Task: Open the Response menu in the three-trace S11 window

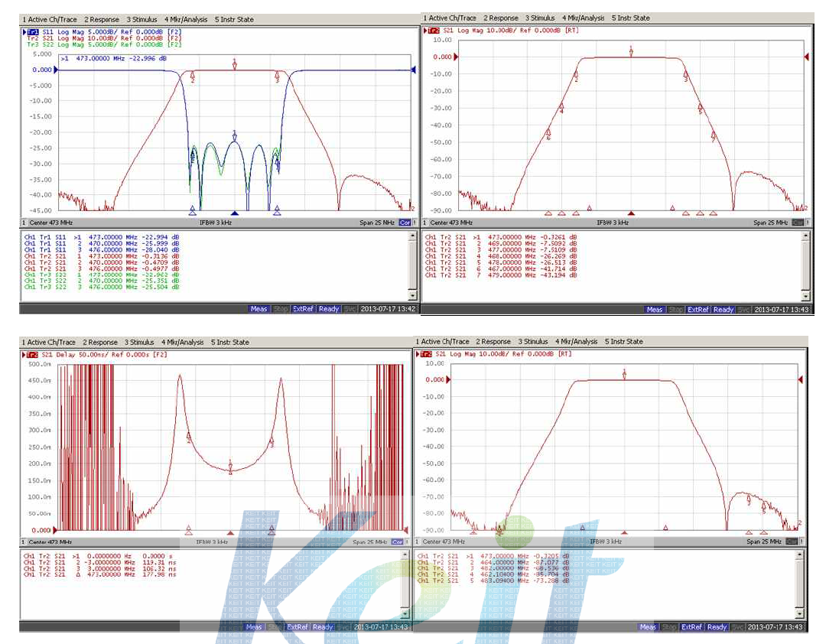Action: pos(101,19)
